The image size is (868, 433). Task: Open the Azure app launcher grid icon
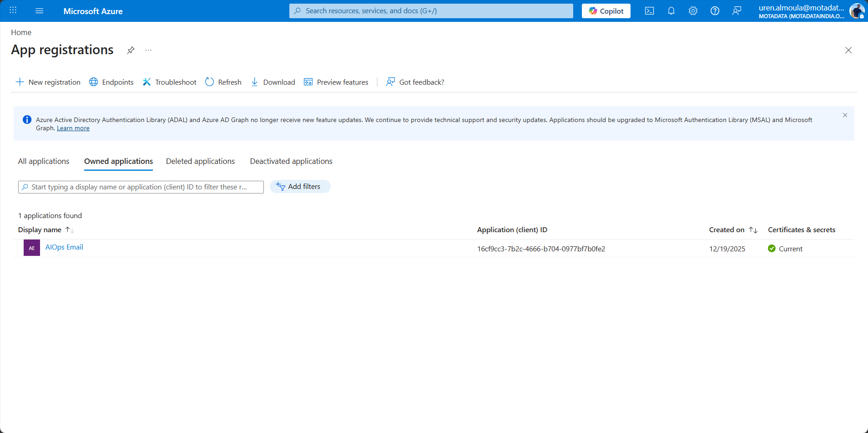[x=13, y=10]
